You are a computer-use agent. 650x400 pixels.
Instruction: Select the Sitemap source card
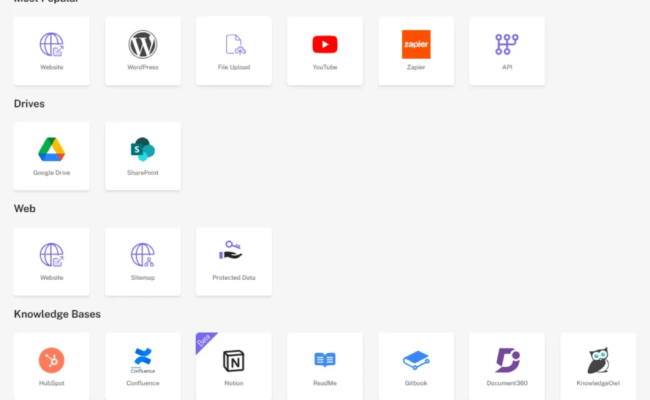coord(143,262)
